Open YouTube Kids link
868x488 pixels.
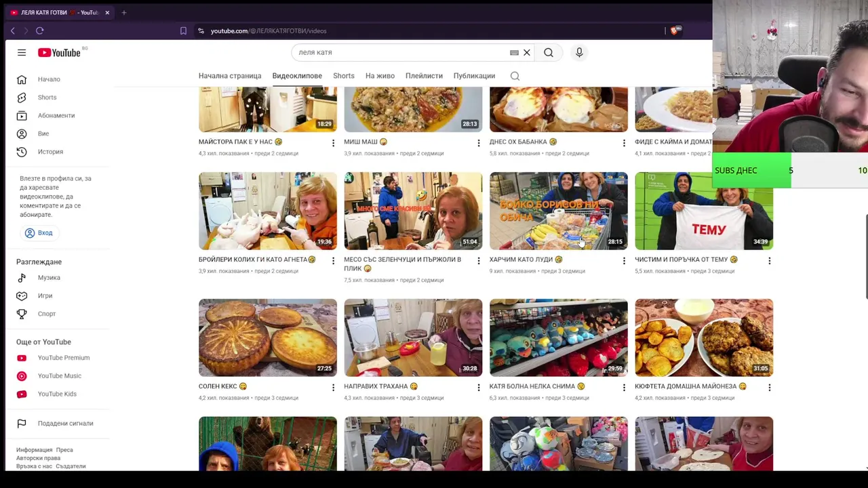pos(57,394)
